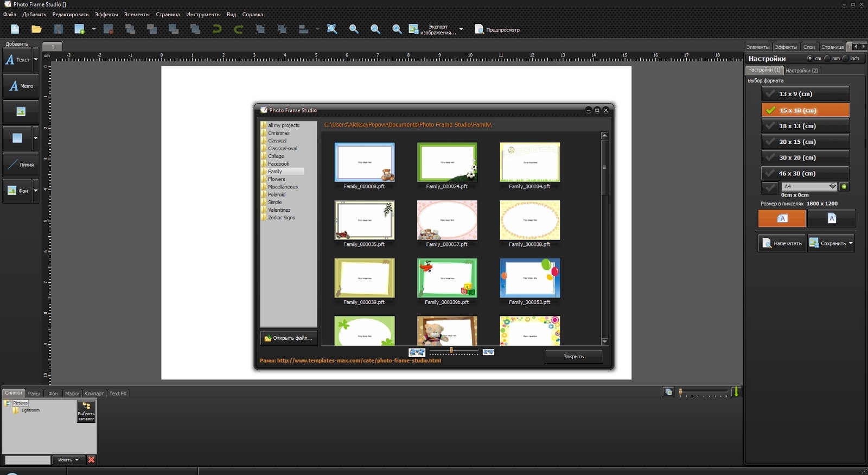Select the Memo text tool

click(x=21, y=86)
